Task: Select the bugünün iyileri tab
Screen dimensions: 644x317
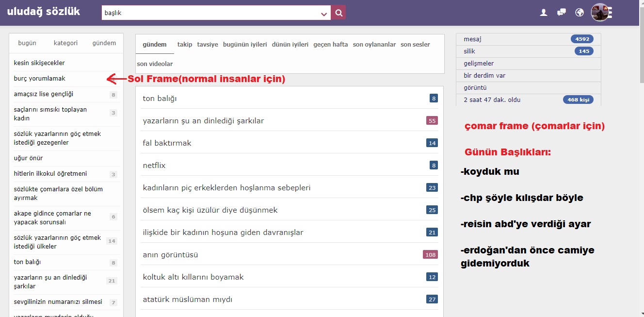Action: (x=245, y=45)
